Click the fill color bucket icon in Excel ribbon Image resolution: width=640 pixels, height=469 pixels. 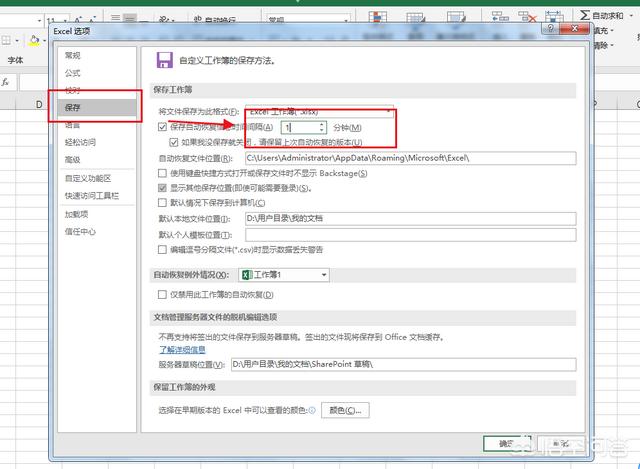click(x=34, y=40)
